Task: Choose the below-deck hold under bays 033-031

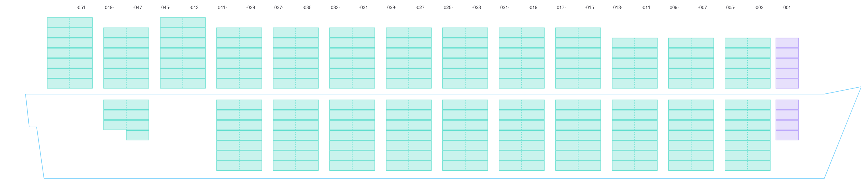Action: click(352, 135)
